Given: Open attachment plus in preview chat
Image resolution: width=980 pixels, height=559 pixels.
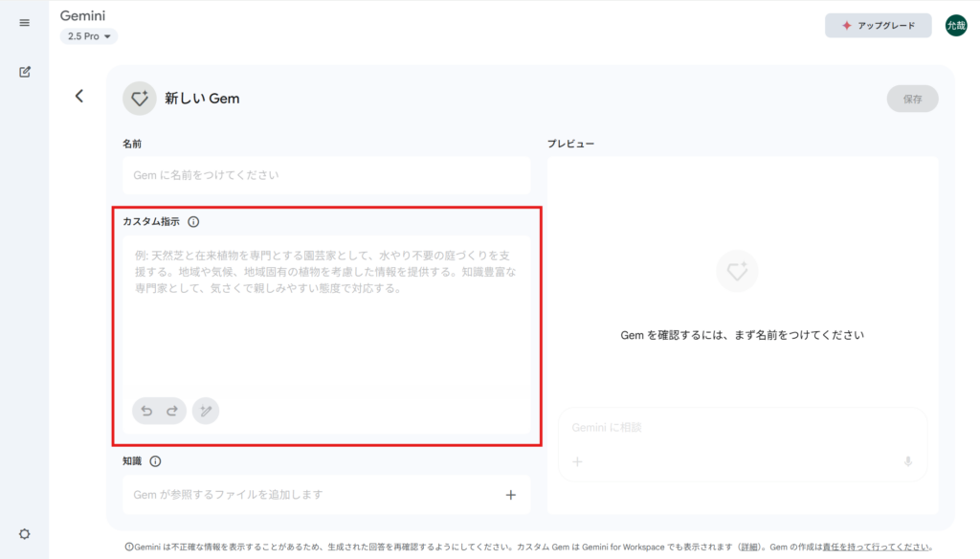Looking at the screenshot, I should click(577, 462).
